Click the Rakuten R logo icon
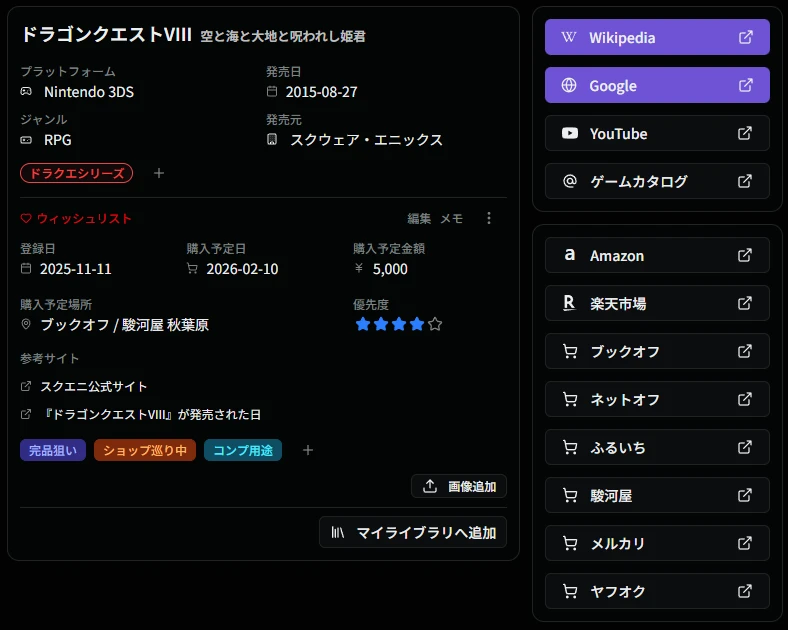 pos(569,303)
